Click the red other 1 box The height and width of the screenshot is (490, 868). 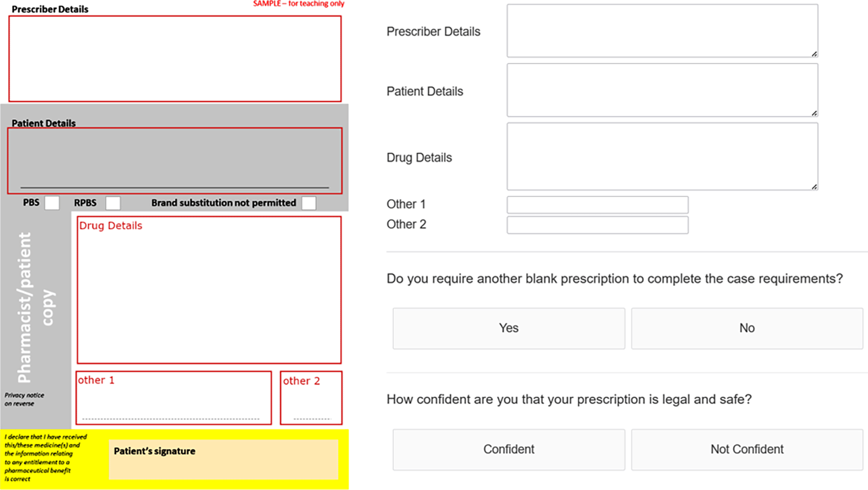point(173,398)
